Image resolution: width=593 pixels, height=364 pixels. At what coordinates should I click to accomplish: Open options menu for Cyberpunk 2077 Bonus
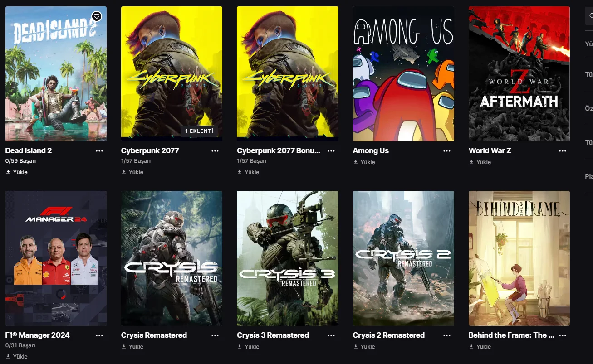[331, 151]
